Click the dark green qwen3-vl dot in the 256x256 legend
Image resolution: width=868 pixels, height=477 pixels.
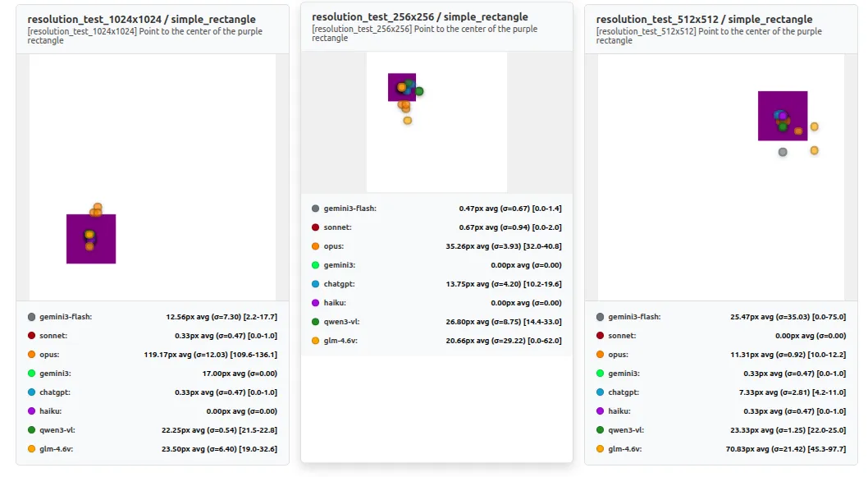[x=316, y=322]
